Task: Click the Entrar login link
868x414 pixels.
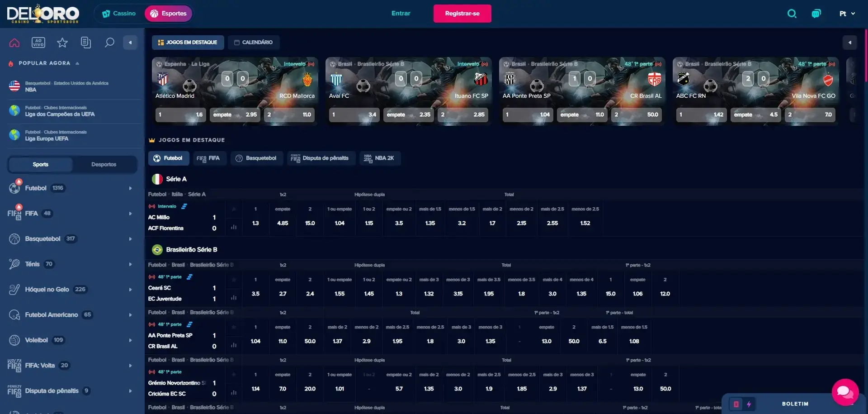Action: (x=401, y=14)
